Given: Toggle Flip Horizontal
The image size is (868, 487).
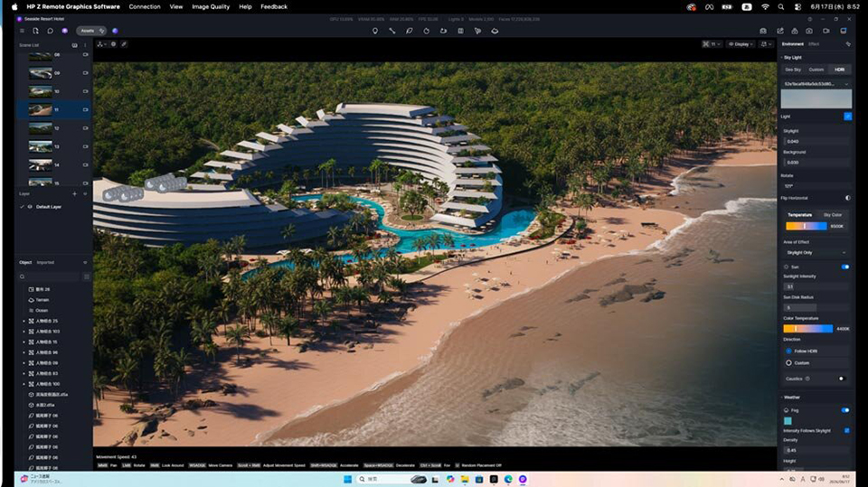Looking at the screenshot, I should click(848, 198).
